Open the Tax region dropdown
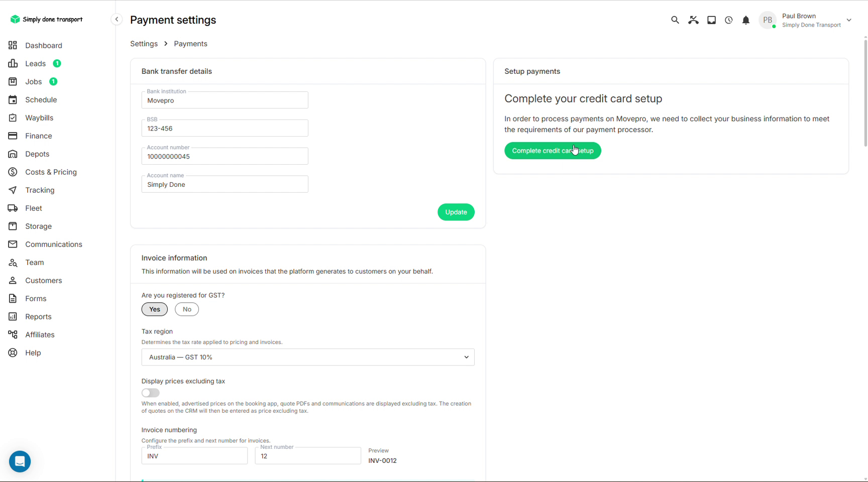 (308, 357)
